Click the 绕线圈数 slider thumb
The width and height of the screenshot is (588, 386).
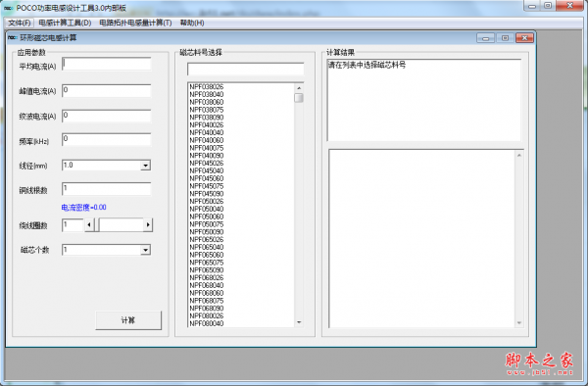pos(96,225)
